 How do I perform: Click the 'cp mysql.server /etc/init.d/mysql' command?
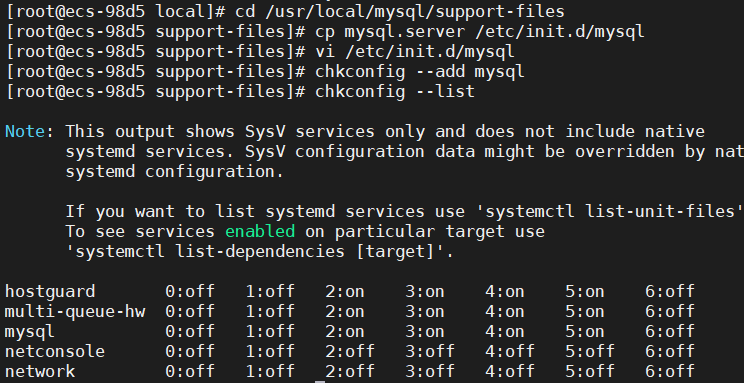[x=480, y=32]
